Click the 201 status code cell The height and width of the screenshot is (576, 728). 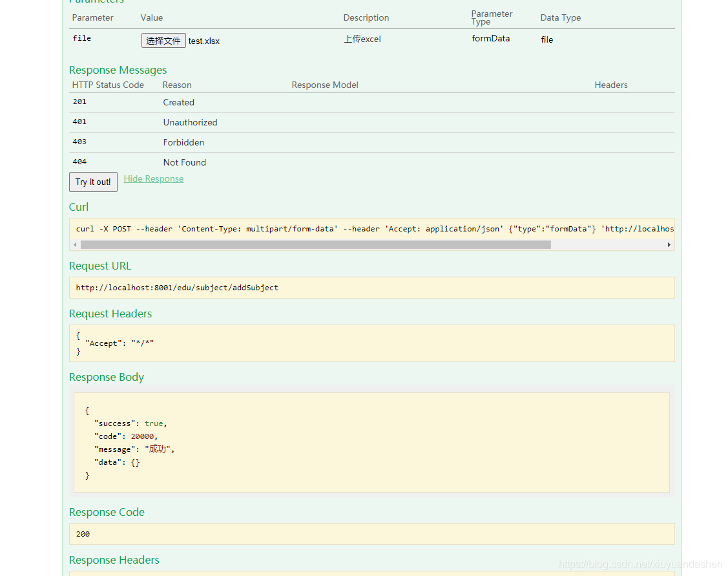(79, 101)
